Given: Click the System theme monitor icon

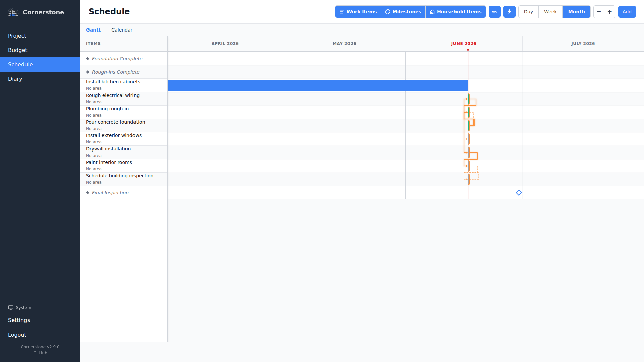Looking at the screenshot, I should (11, 308).
